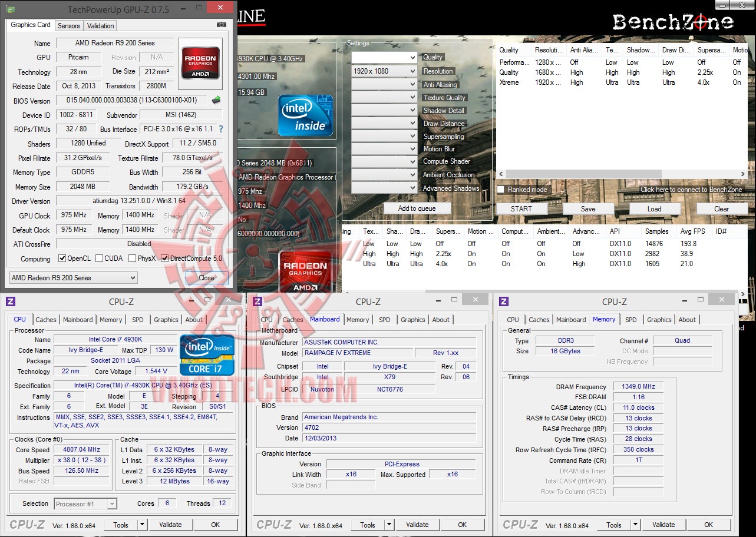Open the Ambient Occlusion dropdown
The width and height of the screenshot is (756, 537).
click(384, 175)
